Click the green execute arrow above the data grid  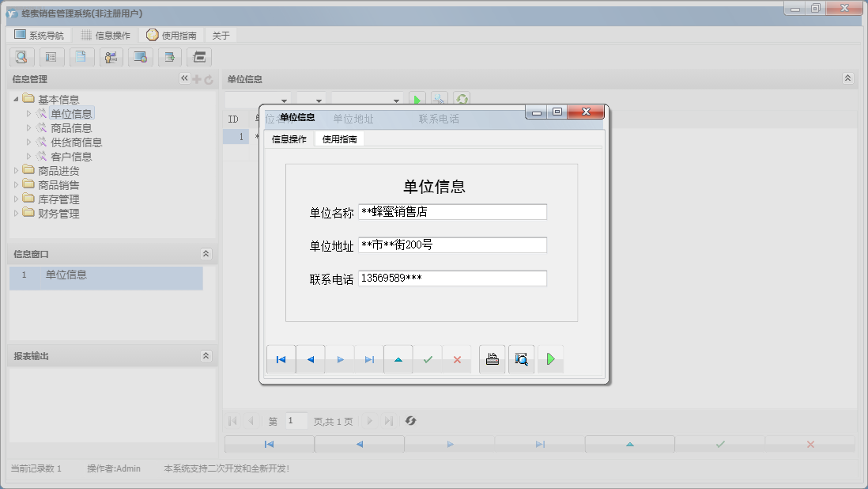click(x=417, y=99)
